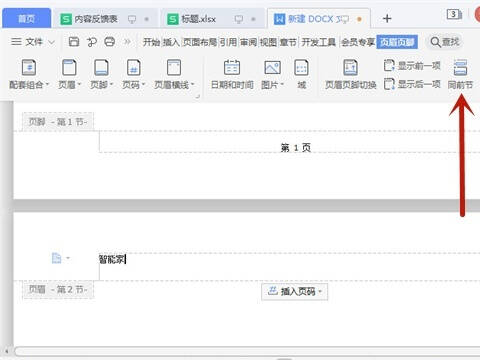Click 页眉页脚切换 to switch header footer

pos(350,75)
